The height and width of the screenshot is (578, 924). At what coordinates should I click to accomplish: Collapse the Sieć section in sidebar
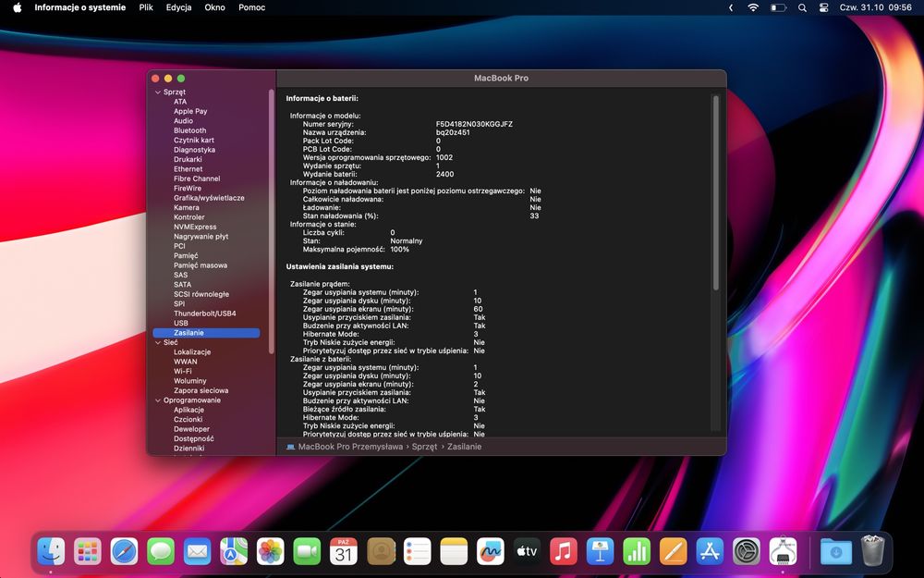point(158,342)
